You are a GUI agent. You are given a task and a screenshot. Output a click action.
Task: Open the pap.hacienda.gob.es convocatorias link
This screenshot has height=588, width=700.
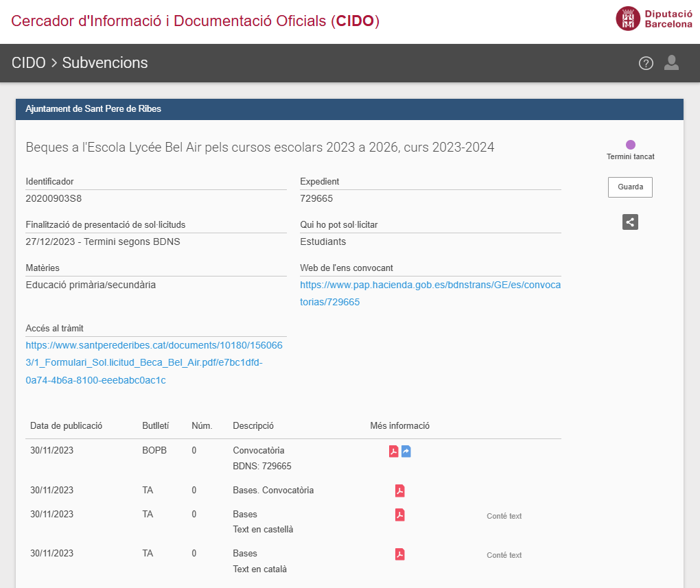(430, 294)
